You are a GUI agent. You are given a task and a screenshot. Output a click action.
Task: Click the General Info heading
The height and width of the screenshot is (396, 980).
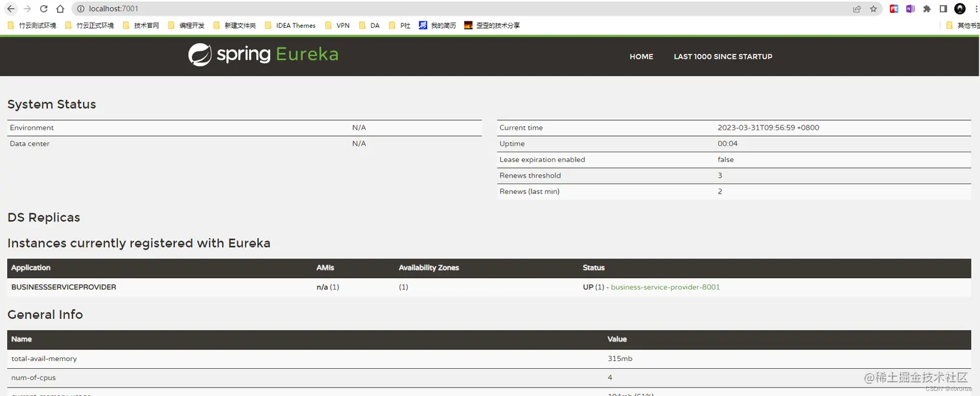[x=45, y=315]
